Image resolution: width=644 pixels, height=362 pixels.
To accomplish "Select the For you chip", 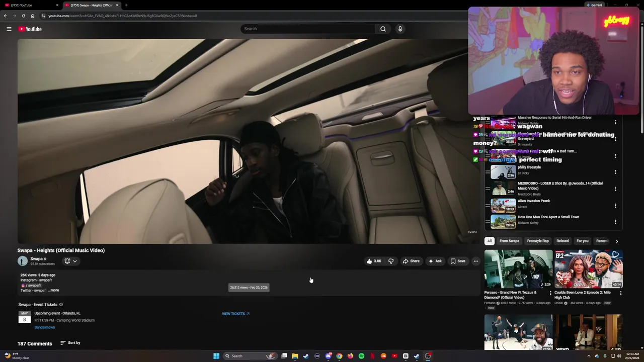I will click(x=582, y=241).
